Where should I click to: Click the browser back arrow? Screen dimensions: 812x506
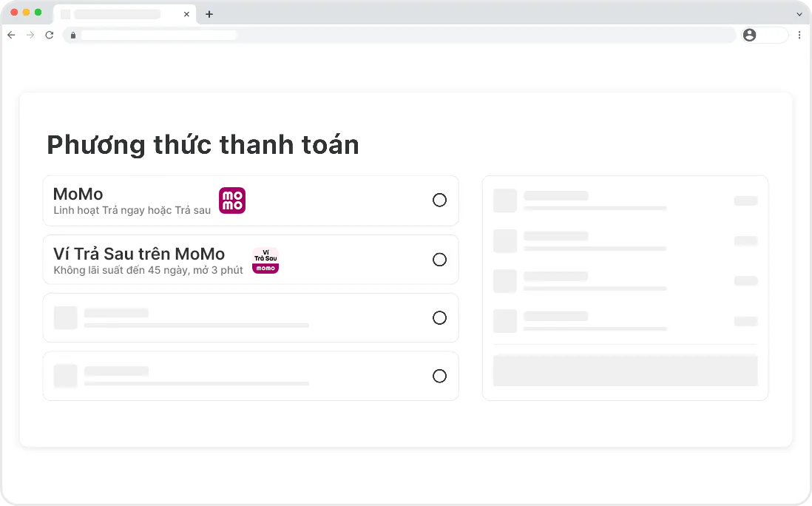pos(11,35)
